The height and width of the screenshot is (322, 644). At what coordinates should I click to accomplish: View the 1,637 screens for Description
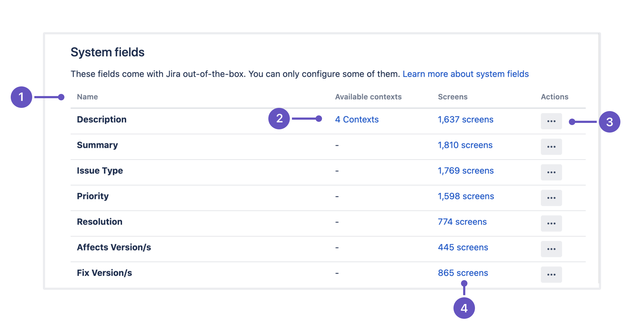tap(466, 119)
